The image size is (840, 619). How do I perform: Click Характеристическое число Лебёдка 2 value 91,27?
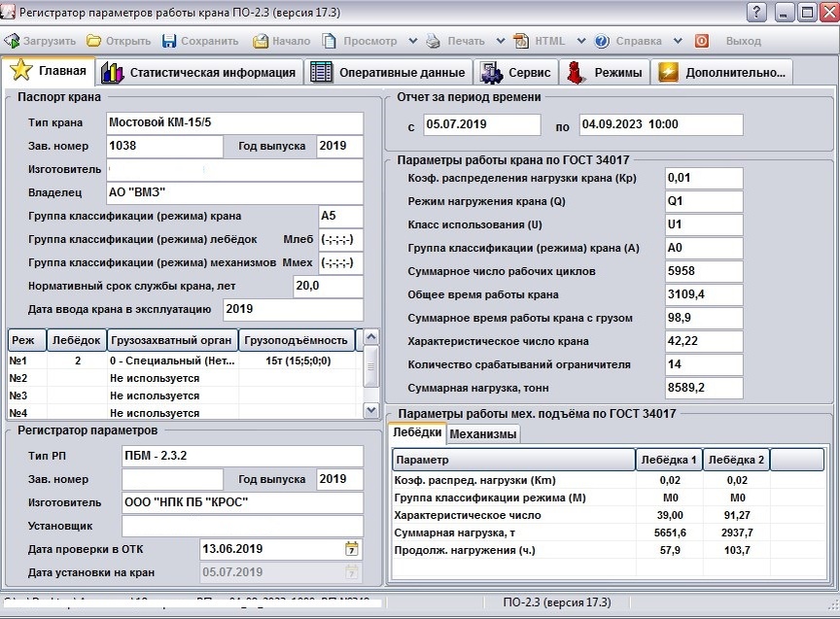point(737,515)
